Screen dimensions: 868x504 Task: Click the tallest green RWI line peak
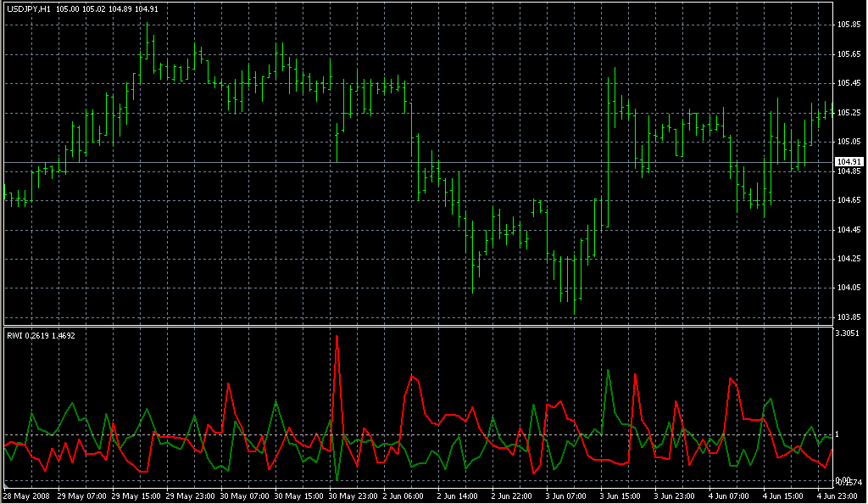(x=609, y=370)
